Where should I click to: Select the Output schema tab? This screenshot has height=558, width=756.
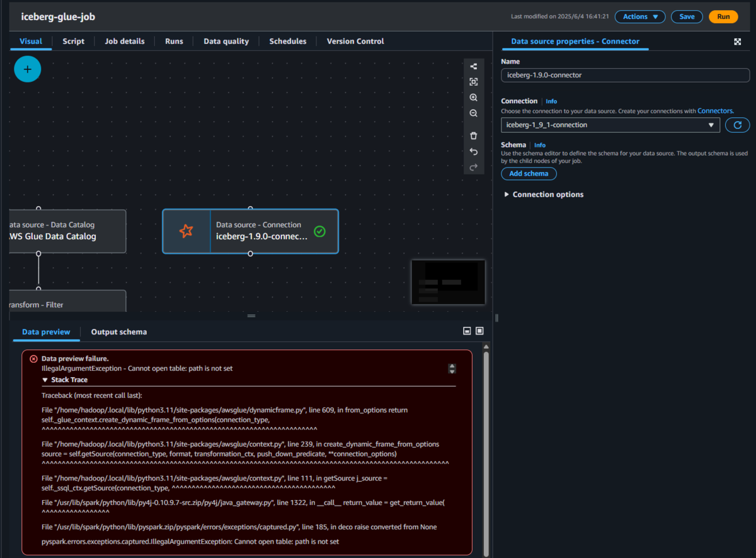[119, 332]
